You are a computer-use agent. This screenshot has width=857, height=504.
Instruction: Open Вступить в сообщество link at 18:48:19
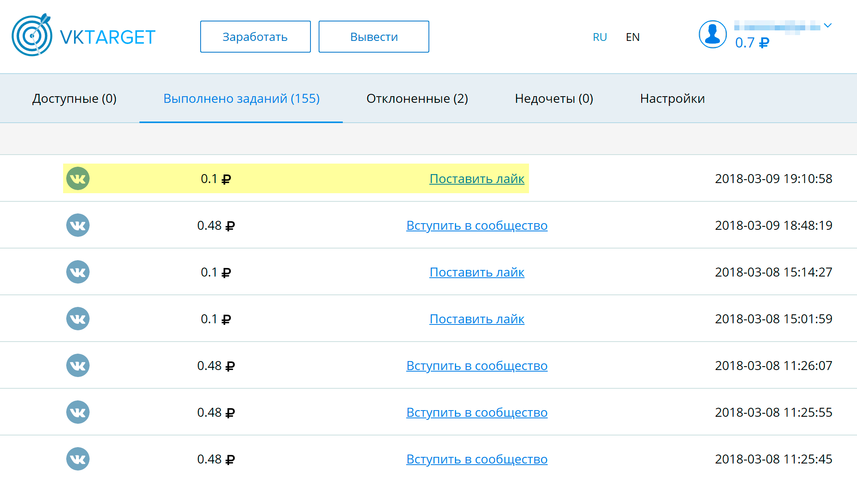[x=477, y=225]
